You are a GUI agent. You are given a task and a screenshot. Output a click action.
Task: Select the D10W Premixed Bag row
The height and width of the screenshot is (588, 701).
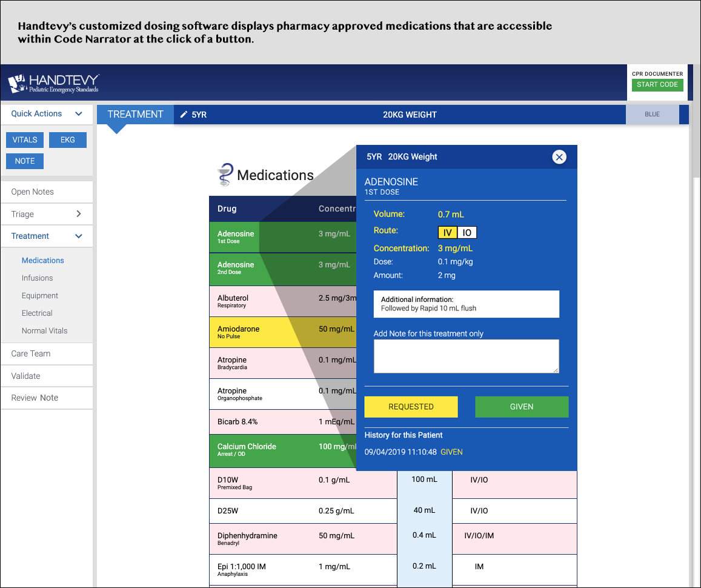click(x=393, y=483)
